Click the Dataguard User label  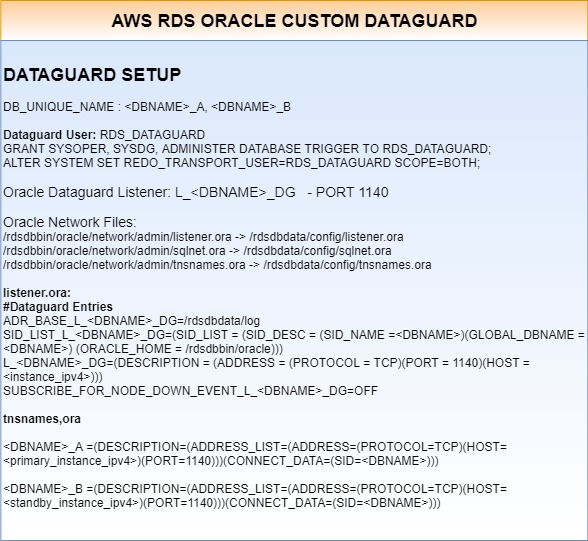coord(50,135)
